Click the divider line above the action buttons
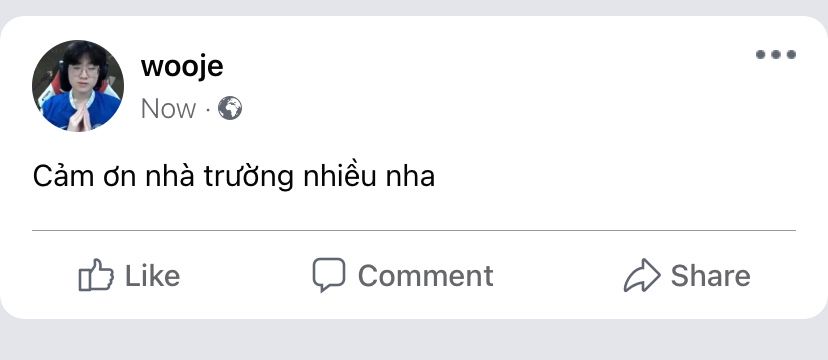The height and width of the screenshot is (360, 828). tap(413, 231)
